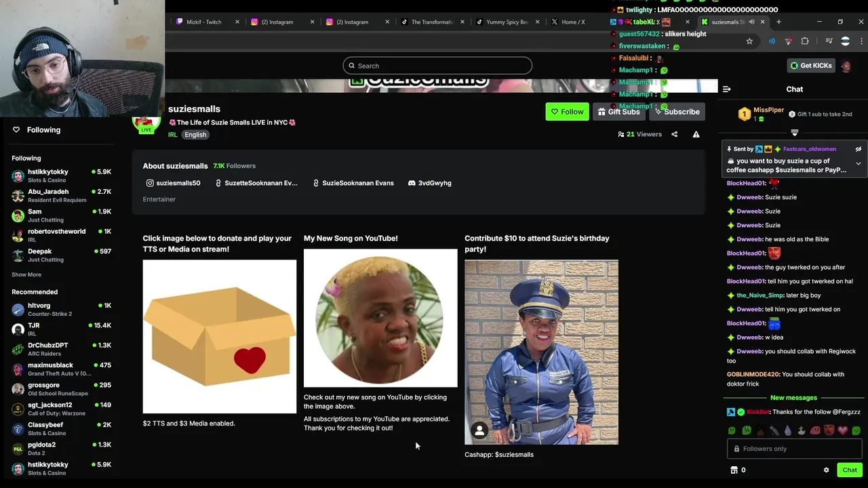Hide the pinned message using the crossed-eye icon

858,149
